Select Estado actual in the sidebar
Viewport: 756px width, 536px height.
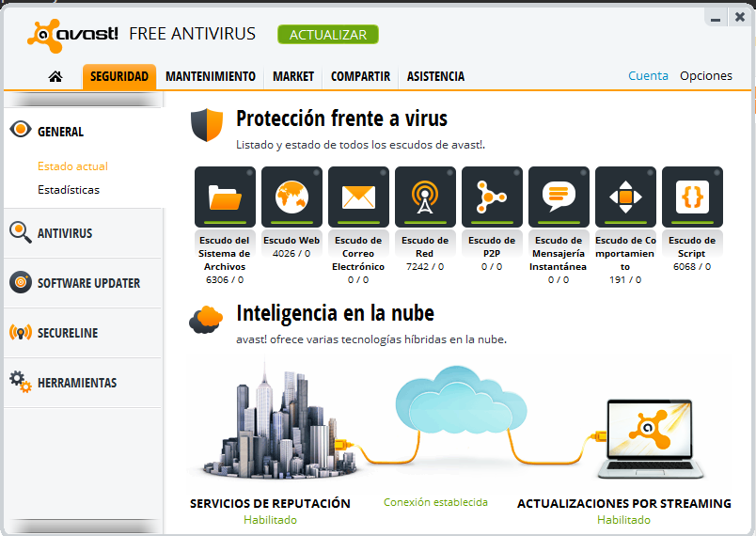pyautogui.click(x=72, y=166)
